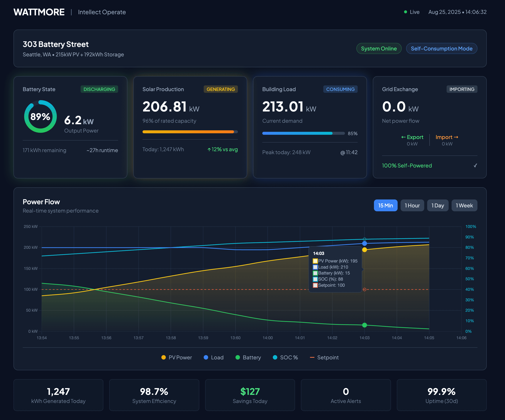Open the Export power flow section
The image size is (505, 420).
pyautogui.click(x=412, y=140)
